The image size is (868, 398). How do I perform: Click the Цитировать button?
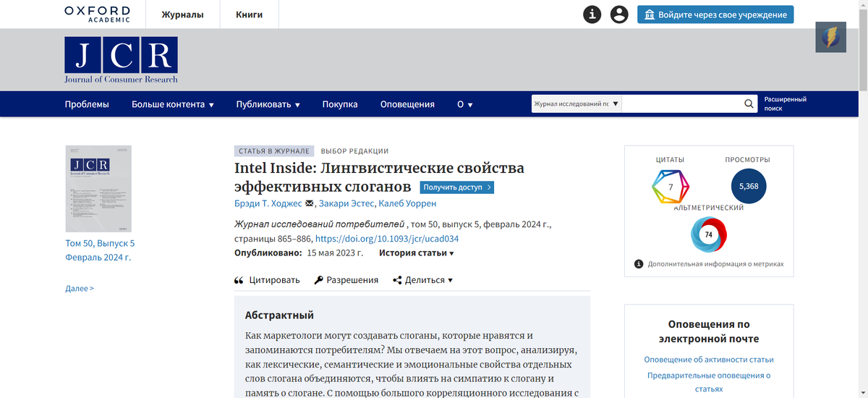point(267,280)
